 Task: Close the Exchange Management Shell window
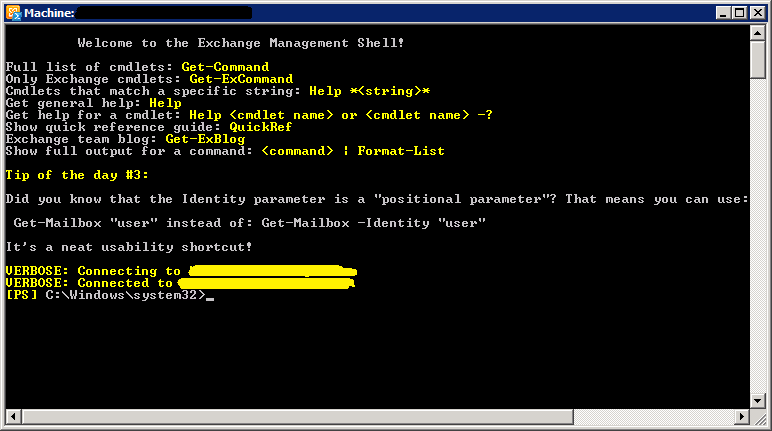pyautogui.click(x=757, y=13)
